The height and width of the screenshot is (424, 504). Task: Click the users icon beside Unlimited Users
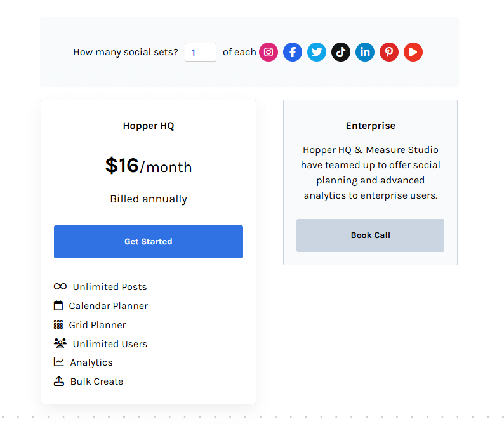(x=60, y=343)
